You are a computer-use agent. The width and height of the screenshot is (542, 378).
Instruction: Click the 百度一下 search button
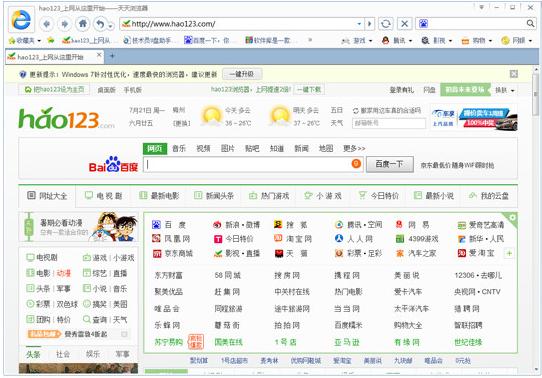click(390, 164)
